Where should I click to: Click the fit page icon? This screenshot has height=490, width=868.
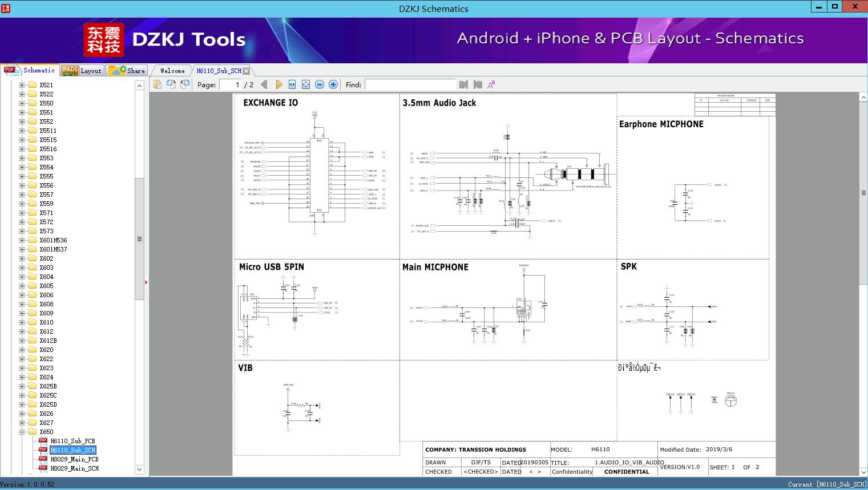point(306,84)
